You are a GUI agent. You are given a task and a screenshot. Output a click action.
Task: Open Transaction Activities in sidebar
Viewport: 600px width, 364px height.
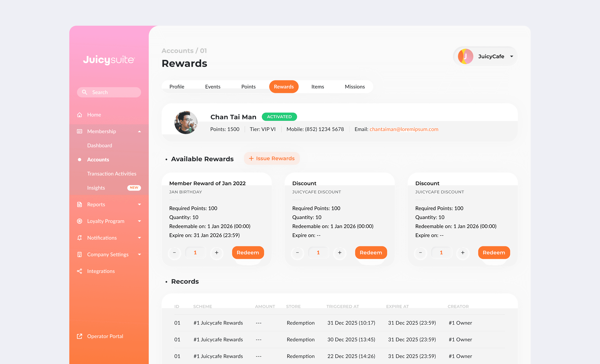tap(112, 174)
